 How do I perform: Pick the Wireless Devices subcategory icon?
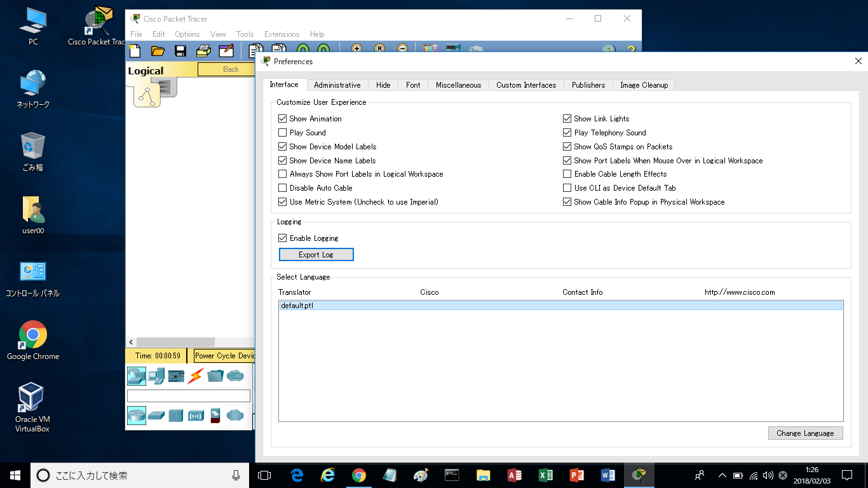pyautogui.click(x=196, y=416)
